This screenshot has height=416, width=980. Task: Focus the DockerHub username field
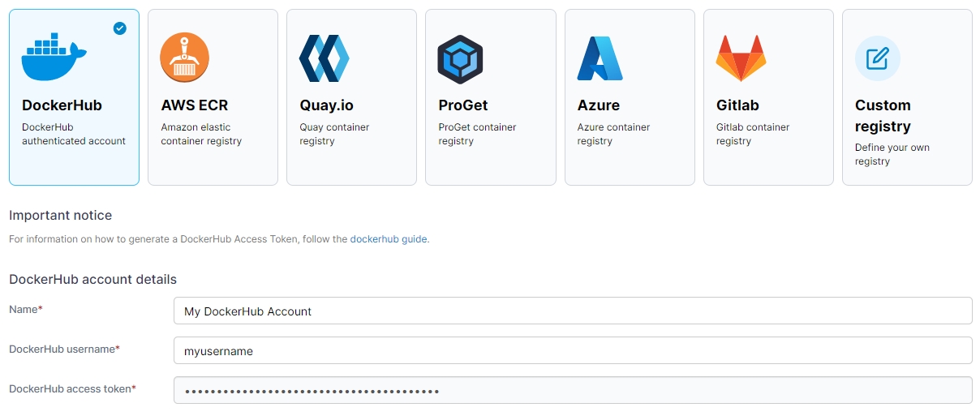coord(572,351)
